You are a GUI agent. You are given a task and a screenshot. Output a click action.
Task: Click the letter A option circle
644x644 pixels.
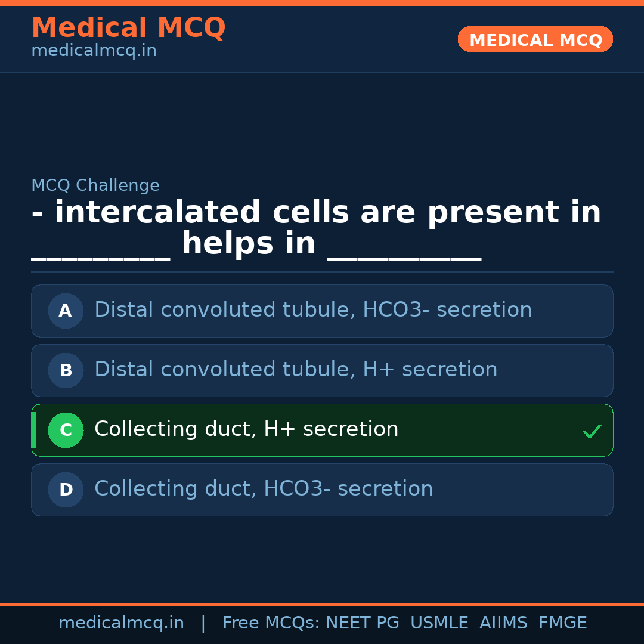(x=66, y=311)
